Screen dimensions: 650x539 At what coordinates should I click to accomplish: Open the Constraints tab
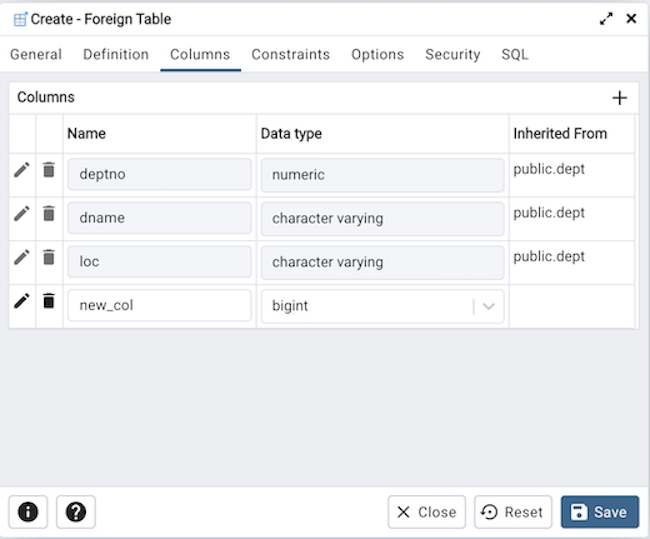290,55
